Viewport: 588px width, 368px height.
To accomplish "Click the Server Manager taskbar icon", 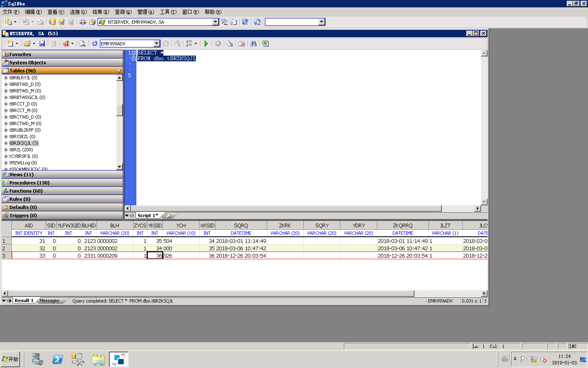I will 37,359.
